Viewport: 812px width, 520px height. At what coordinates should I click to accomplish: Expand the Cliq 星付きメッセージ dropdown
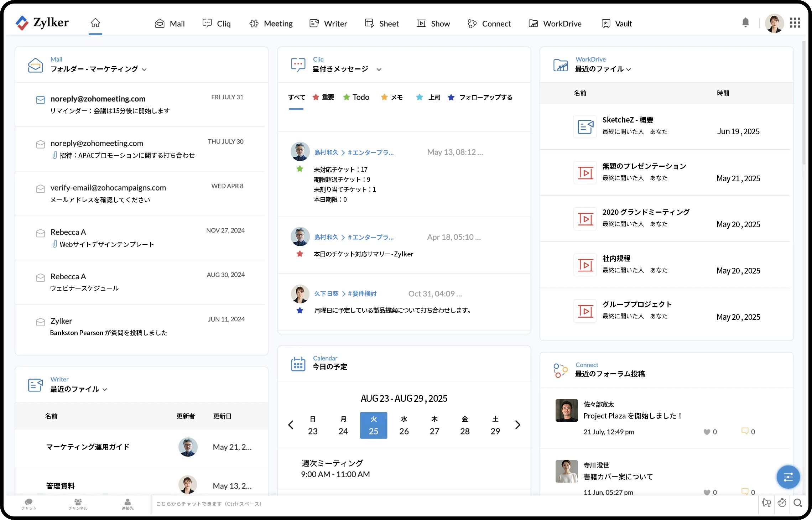379,69
